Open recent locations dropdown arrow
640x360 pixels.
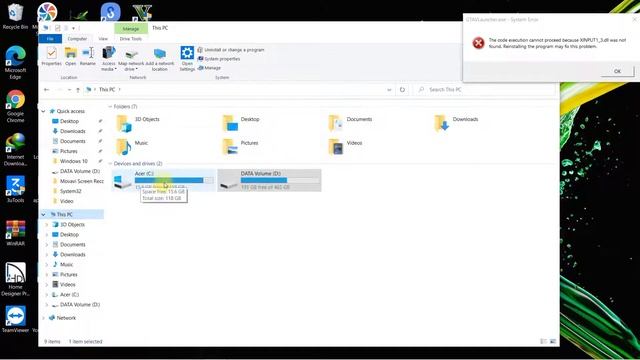pyautogui.click(x=70, y=89)
